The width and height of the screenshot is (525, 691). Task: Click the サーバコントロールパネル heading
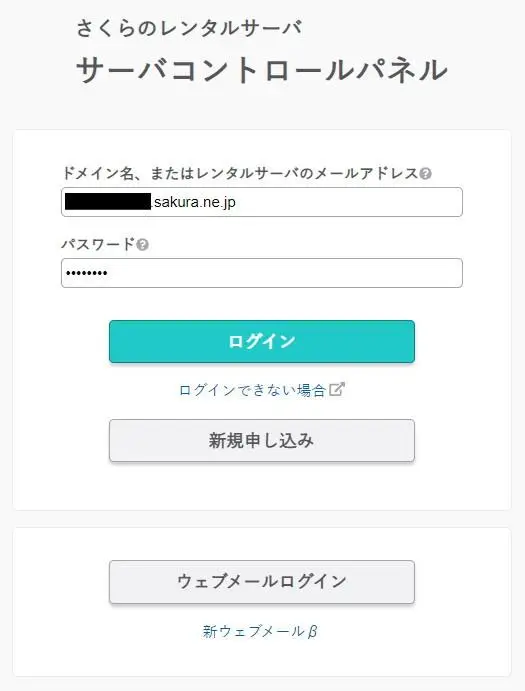262,70
